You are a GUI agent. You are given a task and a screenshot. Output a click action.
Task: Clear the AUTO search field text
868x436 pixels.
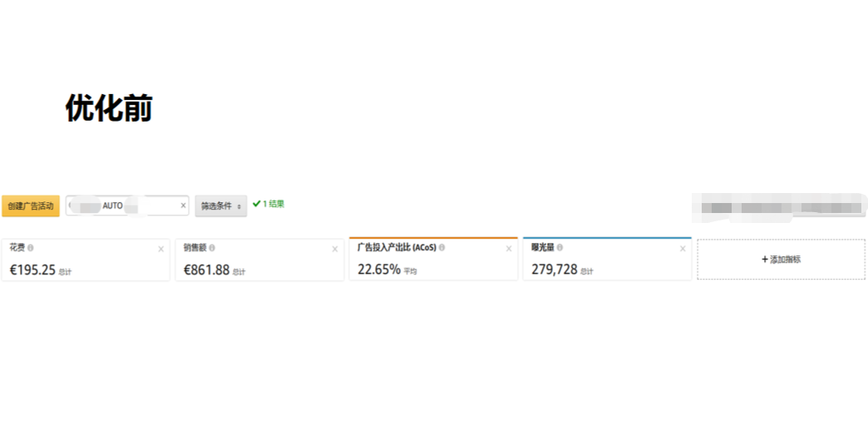(x=183, y=206)
